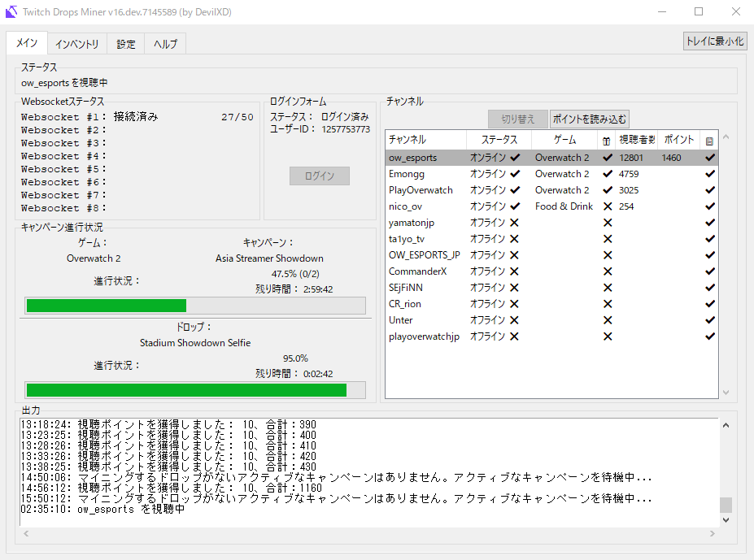The height and width of the screenshot is (560, 754).
Task: Click the channel list scroll-down arrow
Action: tap(726, 393)
